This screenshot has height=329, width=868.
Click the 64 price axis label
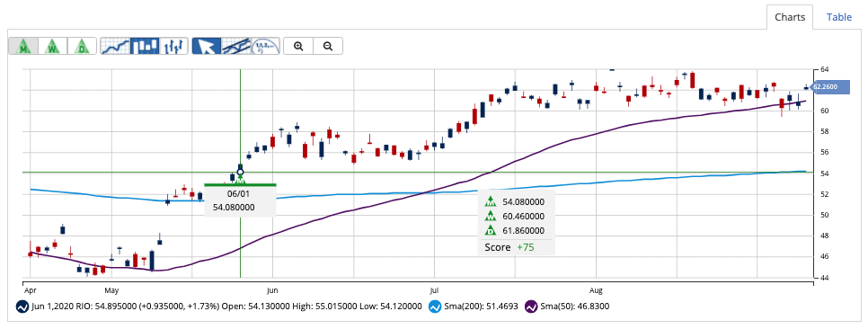(x=825, y=69)
